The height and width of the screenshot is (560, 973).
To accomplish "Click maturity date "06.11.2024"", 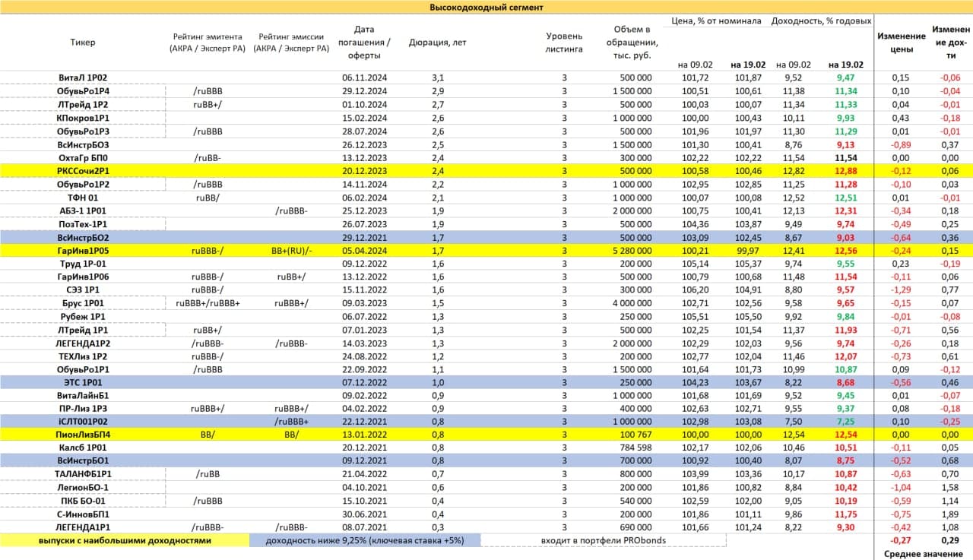I will (366, 78).
